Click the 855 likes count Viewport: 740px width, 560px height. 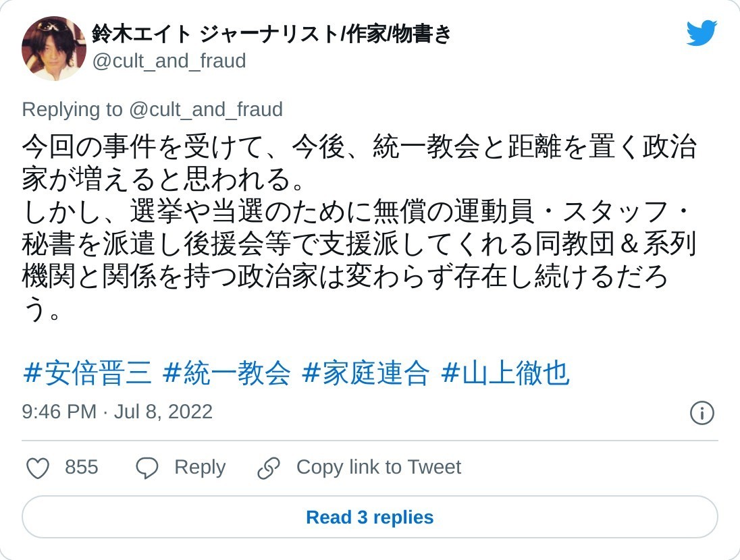(81, 467)
